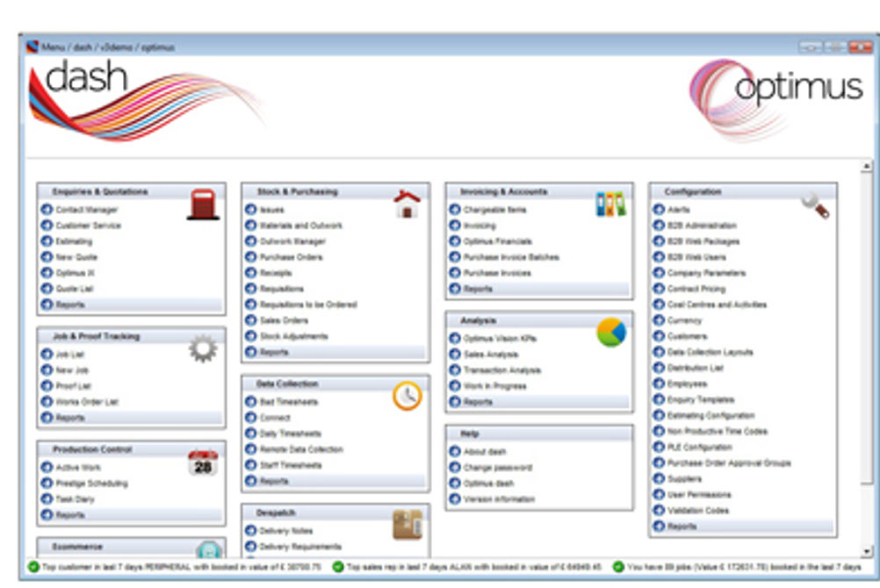Open Work in Progress
This screenshot has height=588, width=880.
(x=495, y=386)
